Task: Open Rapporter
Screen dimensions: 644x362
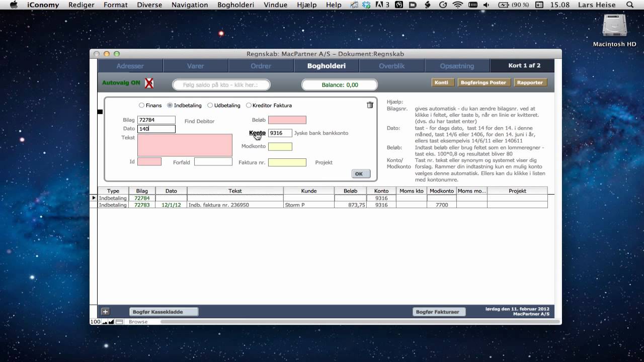Action: (530, 82)
